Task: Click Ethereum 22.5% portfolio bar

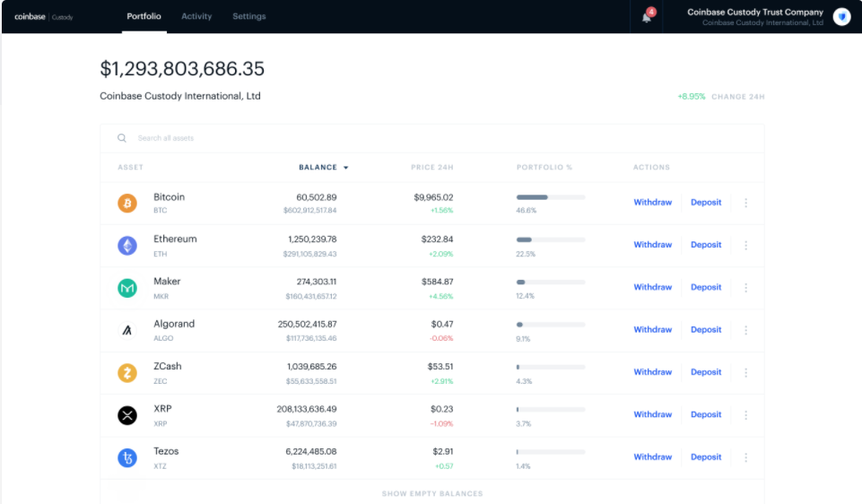Action: click(x=551, y=239)
